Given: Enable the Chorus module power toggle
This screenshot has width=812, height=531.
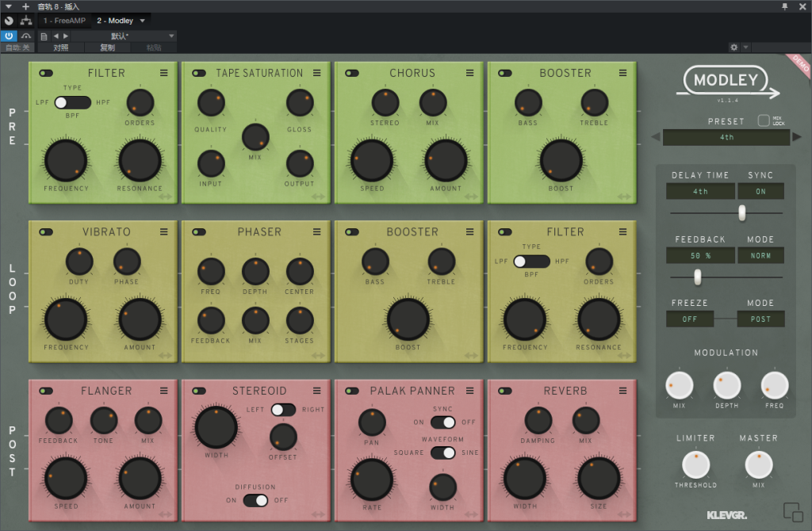Looking at the screenshot, I should click(352, 73).
